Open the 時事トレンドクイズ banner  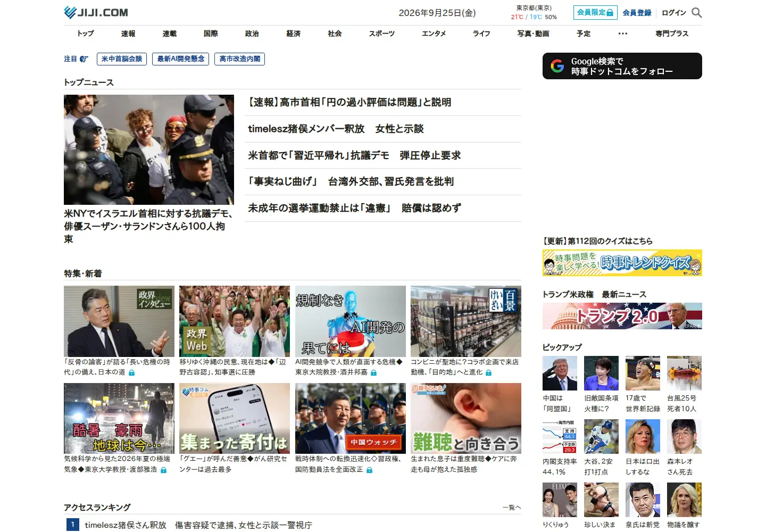click(622, 263)
